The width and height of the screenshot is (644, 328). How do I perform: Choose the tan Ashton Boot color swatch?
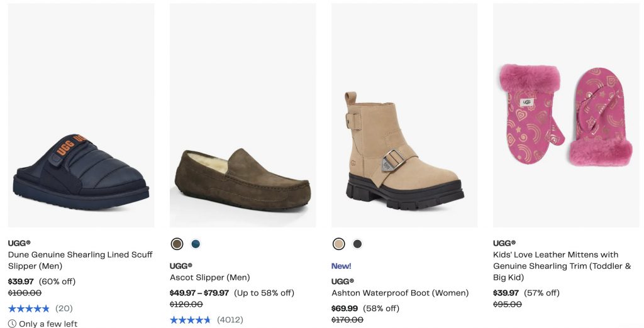[339, 244]
